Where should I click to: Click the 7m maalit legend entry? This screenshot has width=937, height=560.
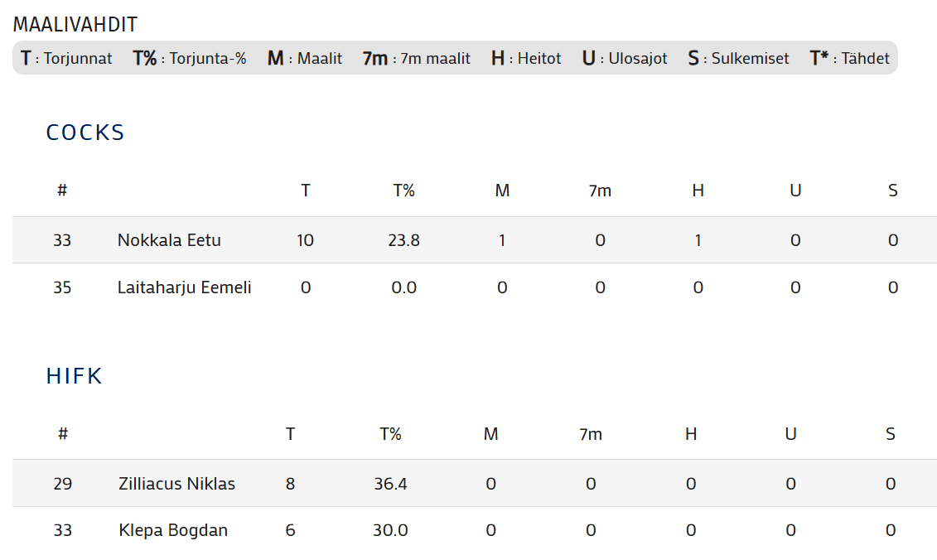point(417,58)
